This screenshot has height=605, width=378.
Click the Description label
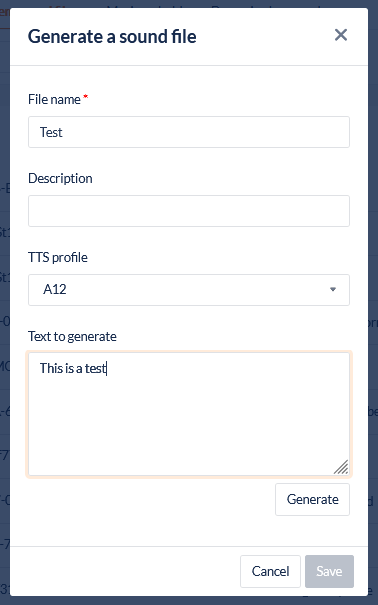60,178
